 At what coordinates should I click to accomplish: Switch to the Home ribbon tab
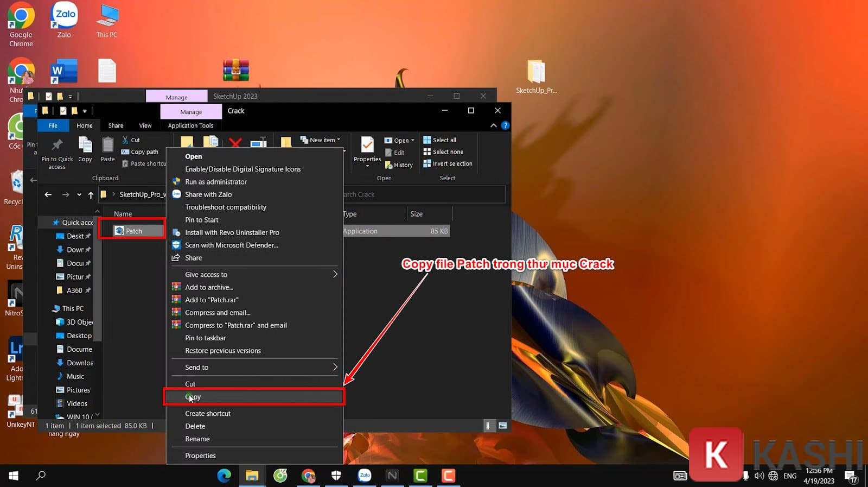coord(85,125)
